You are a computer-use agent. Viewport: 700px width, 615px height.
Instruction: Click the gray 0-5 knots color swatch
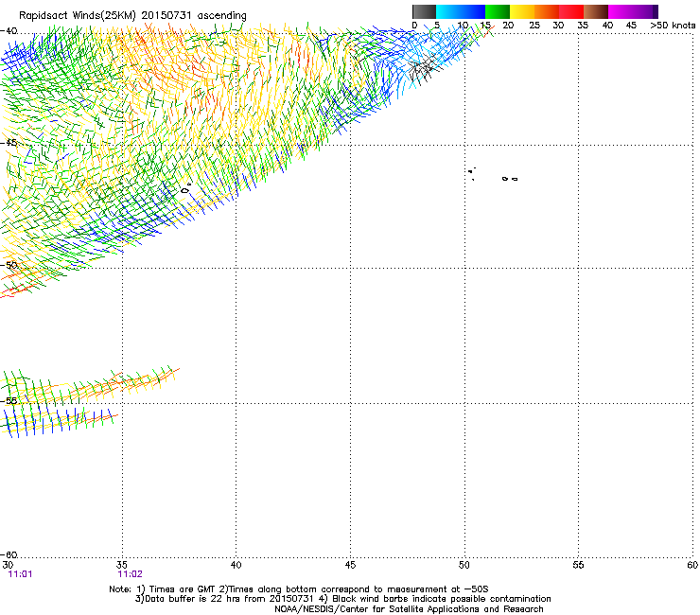point(424,11)
